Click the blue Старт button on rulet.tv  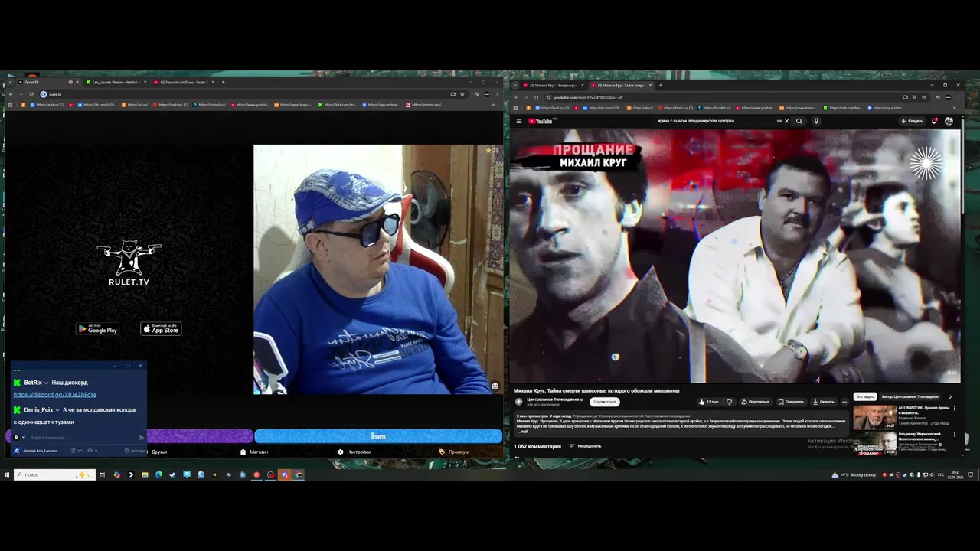(378, 436)
